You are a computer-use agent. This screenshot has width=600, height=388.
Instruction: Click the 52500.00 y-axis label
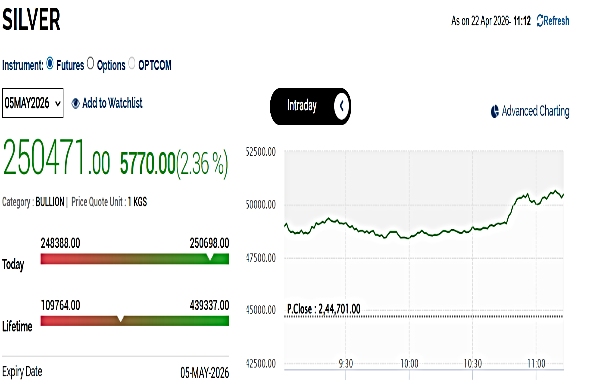[x=261, y=152]
